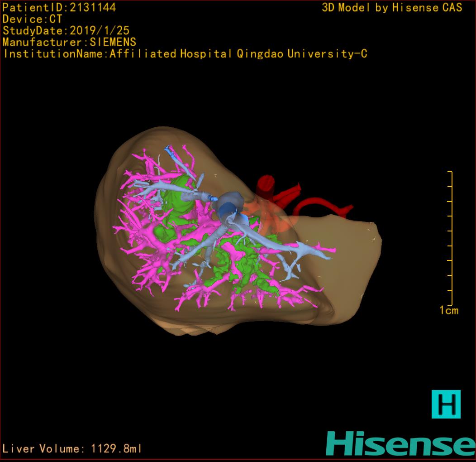Click the small blue vessel tip at top
Screen dimensions: 476x462
pos(170,149)
